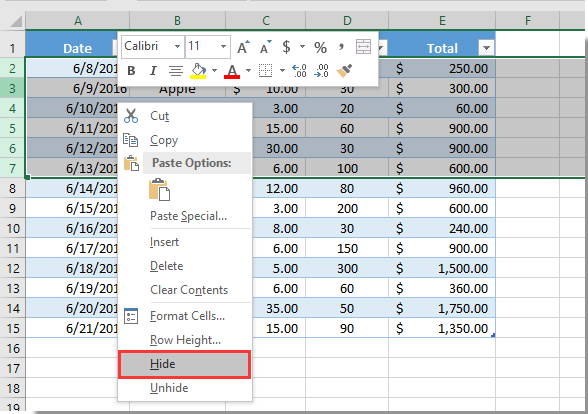This screenshot has width=588, height=414.
Task: Open the font size 11 dropdown
Action: (x=224, y=47)
